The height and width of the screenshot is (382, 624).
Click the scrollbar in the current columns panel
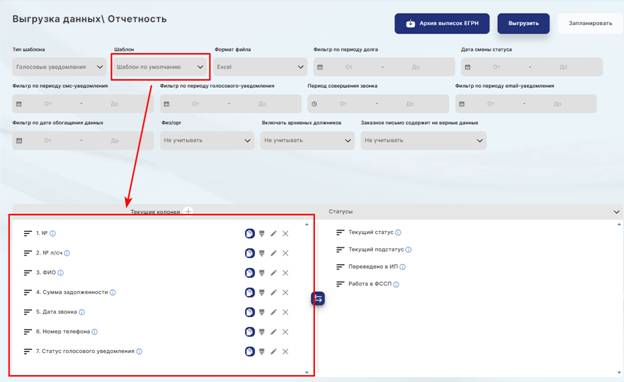point(306,298)
